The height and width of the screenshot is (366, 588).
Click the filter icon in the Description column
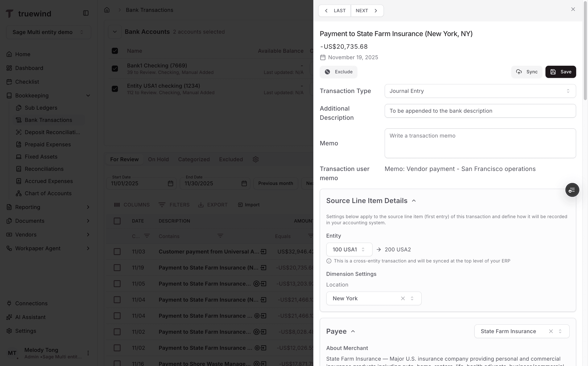pos(220,236)
